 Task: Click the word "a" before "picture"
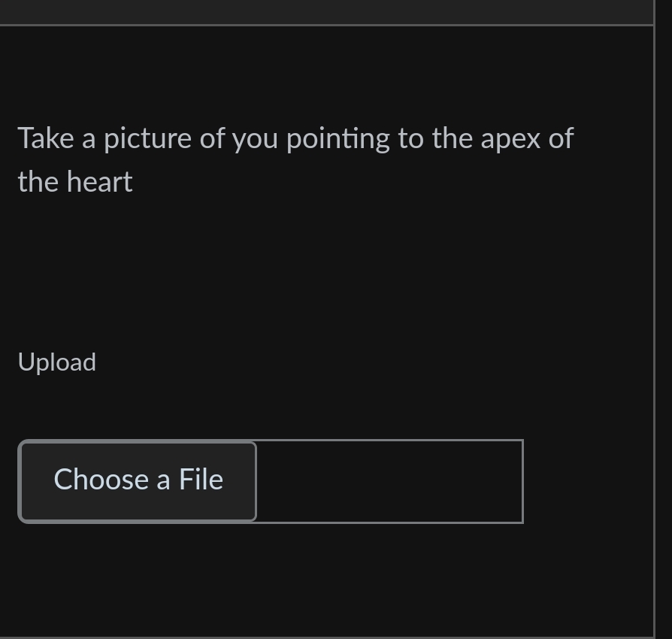(89, 139)
